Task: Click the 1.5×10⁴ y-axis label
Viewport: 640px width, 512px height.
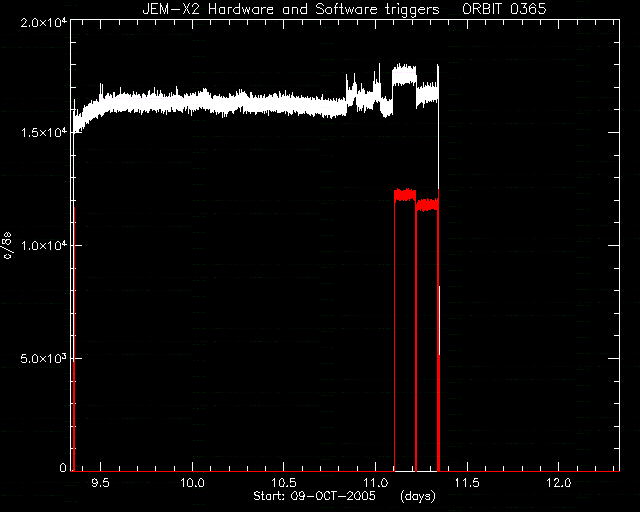Action: 44,132
